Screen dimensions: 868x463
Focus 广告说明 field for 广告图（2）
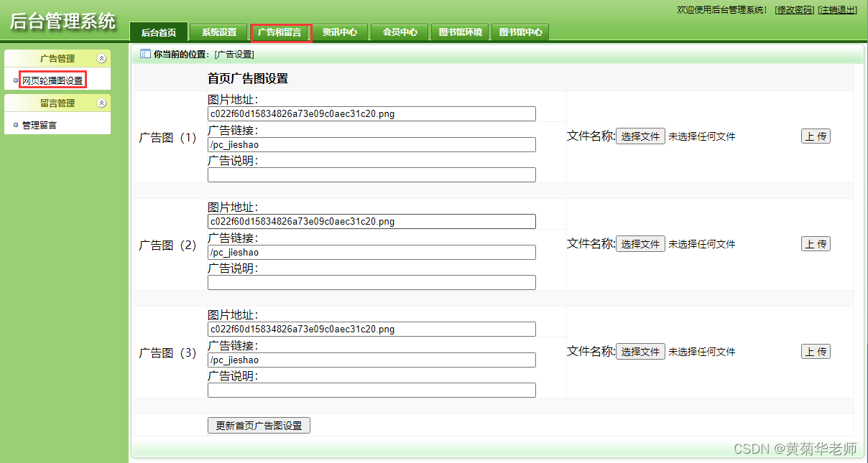point(371,283)
